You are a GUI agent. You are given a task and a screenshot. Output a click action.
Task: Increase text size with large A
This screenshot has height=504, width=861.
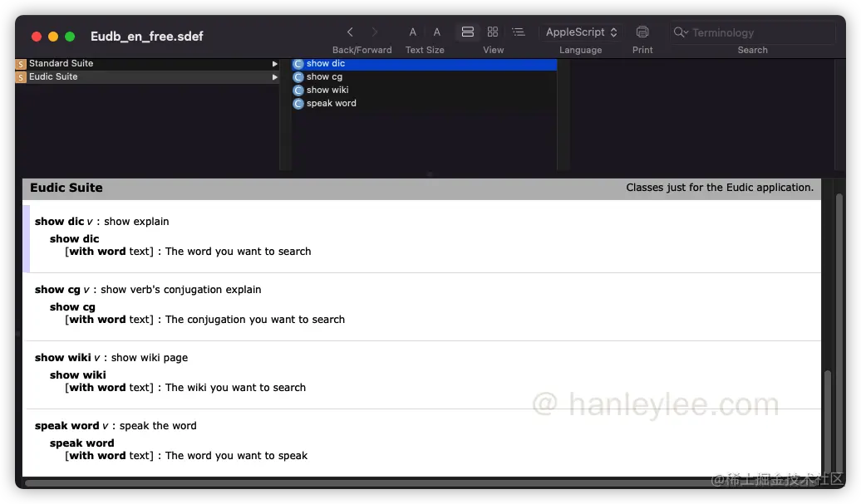(436, 32)
